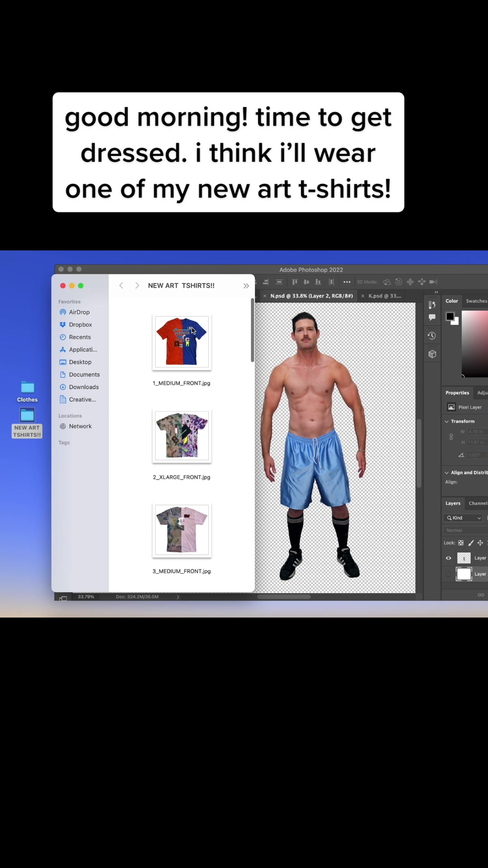
Task: Pick a color in the Color field
Action: click(475, 343)
